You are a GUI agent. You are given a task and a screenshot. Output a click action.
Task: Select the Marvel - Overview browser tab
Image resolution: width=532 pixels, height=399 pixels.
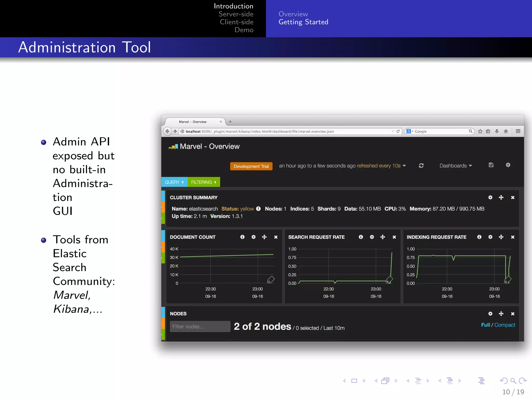[x=193, y=122]
